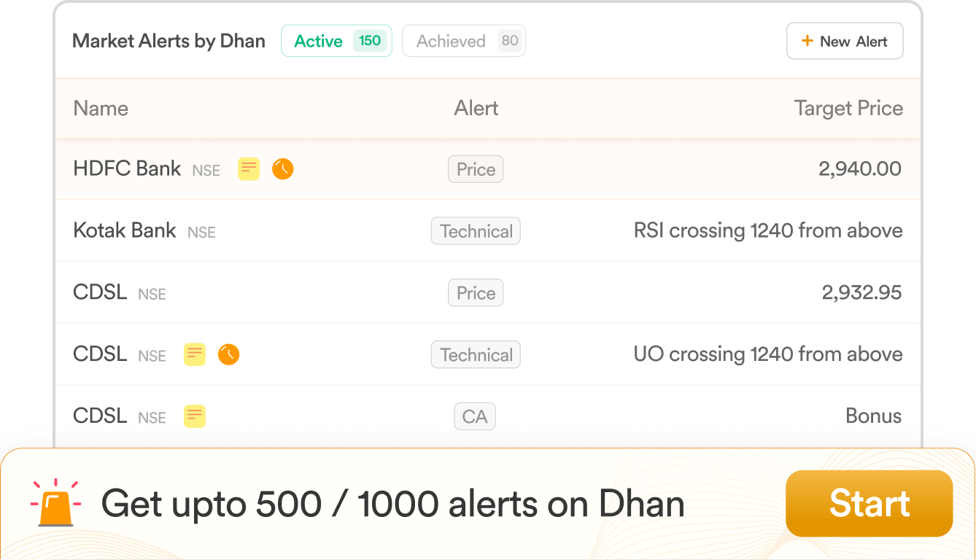Click RSI crossing 1240 from above text

click(768, 231)
